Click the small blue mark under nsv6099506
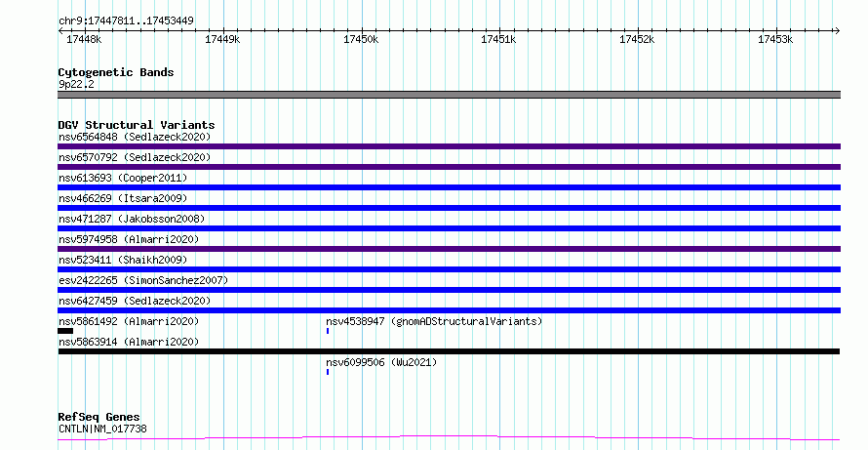The height and width of the screenshot is (450, 868). click(x=328, y=372)
